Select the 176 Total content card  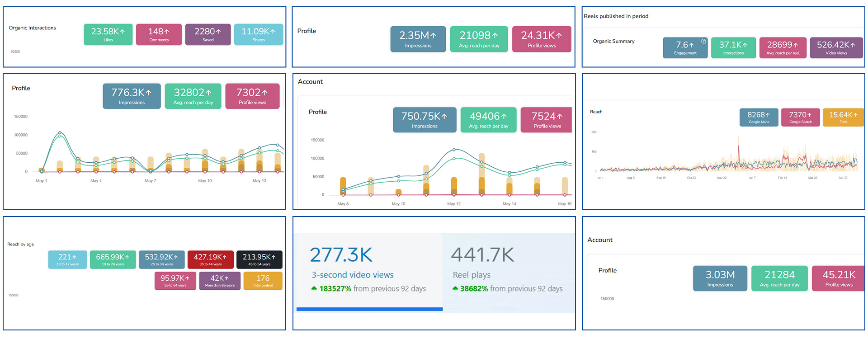point(263,281)
